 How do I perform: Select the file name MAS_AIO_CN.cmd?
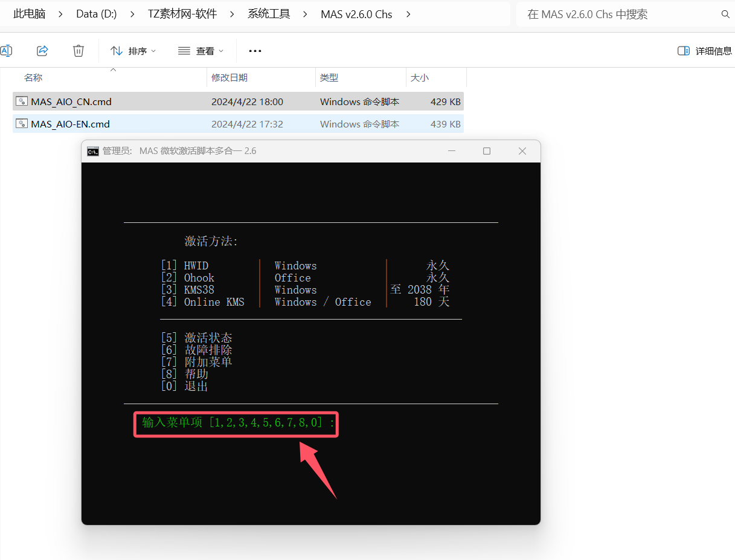(71, 102)
